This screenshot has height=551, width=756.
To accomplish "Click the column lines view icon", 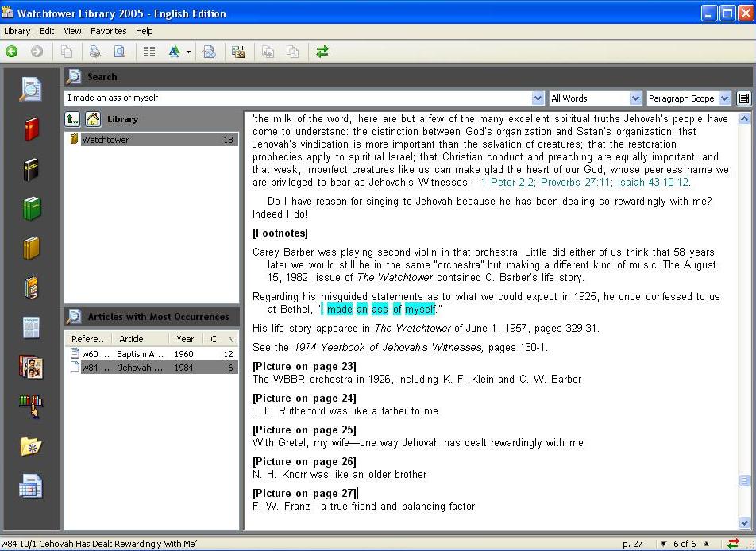I will [x=149, y=52].
